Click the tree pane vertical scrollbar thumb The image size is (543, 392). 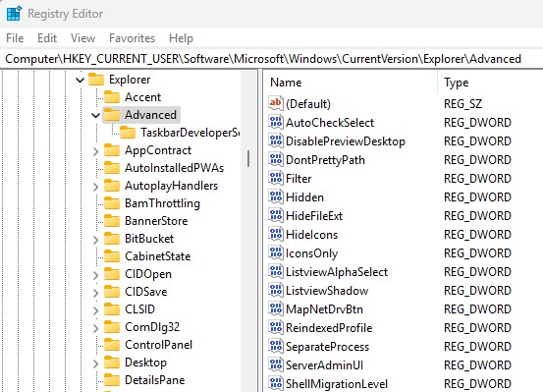tap(248, 158)
